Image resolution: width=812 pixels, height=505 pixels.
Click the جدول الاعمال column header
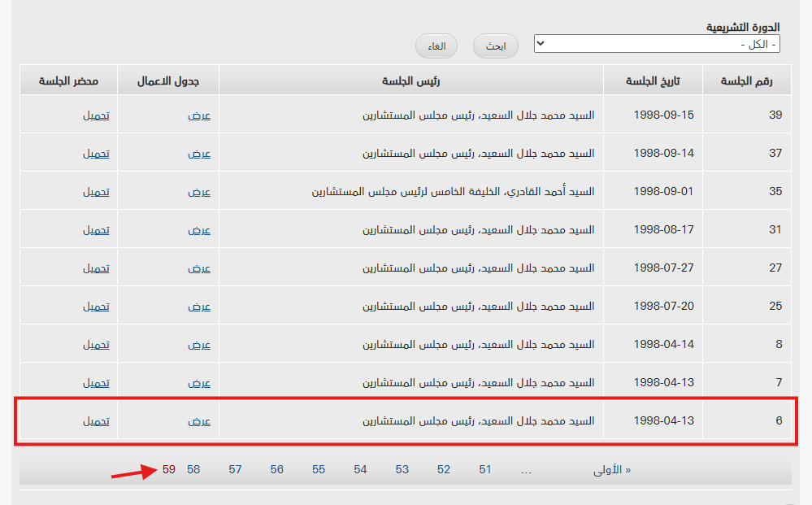(x=168, y=81)
